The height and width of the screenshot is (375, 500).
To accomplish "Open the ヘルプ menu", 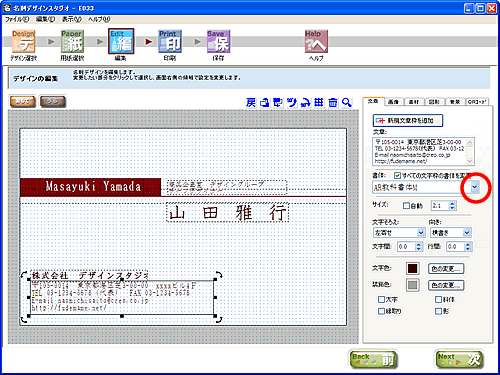I will (99, 19).
